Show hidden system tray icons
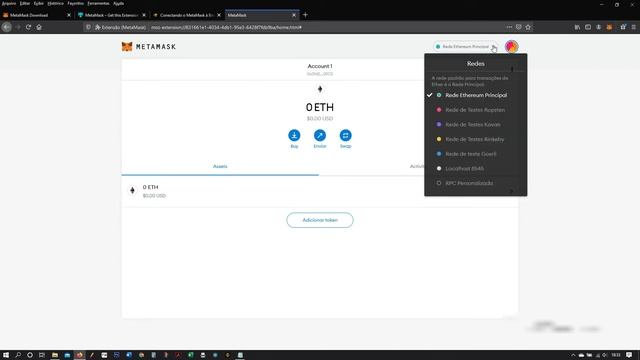Image resolution: width=640 pixels, height=360 pixels. pos(573,356)
